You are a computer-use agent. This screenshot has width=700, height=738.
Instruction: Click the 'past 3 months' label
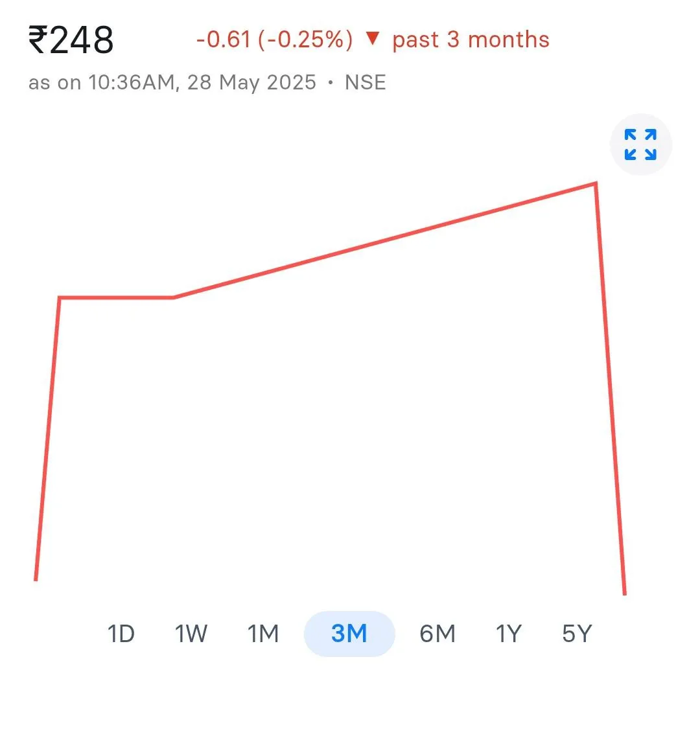click(x=471, y=40)
